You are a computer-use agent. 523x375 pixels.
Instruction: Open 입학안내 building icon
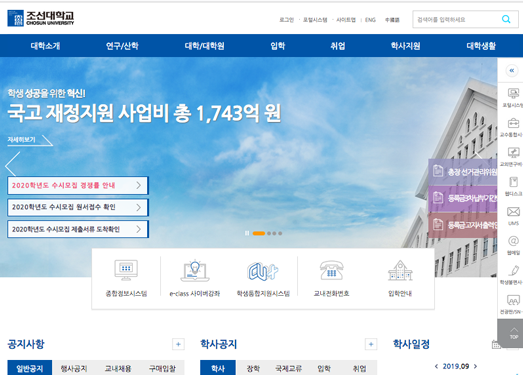(400, 270)
